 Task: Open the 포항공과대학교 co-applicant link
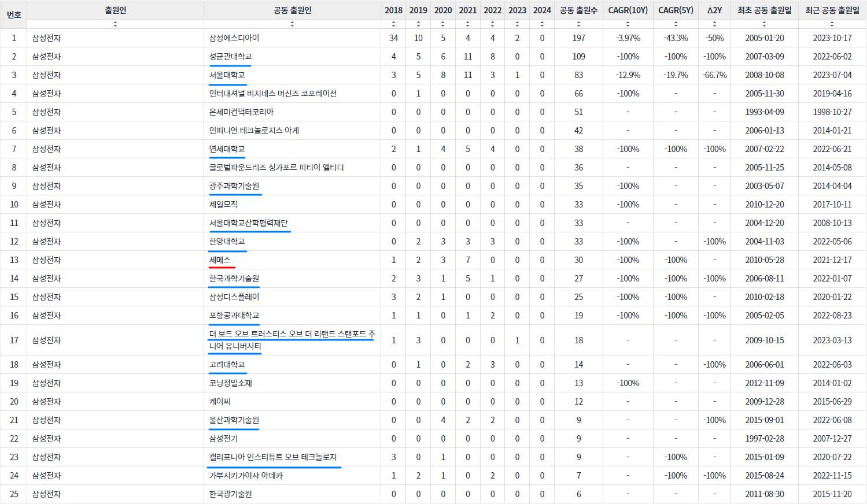click(x=234, y=316)
